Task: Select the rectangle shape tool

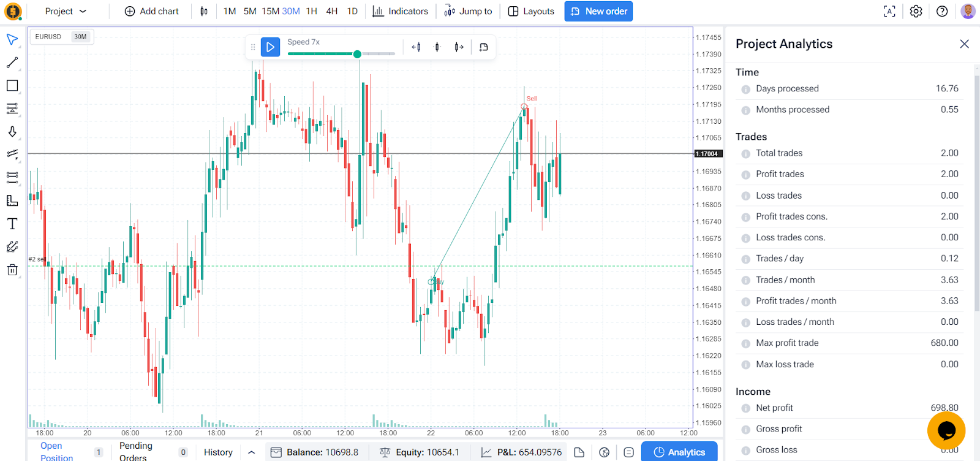Action: point(12,86)
